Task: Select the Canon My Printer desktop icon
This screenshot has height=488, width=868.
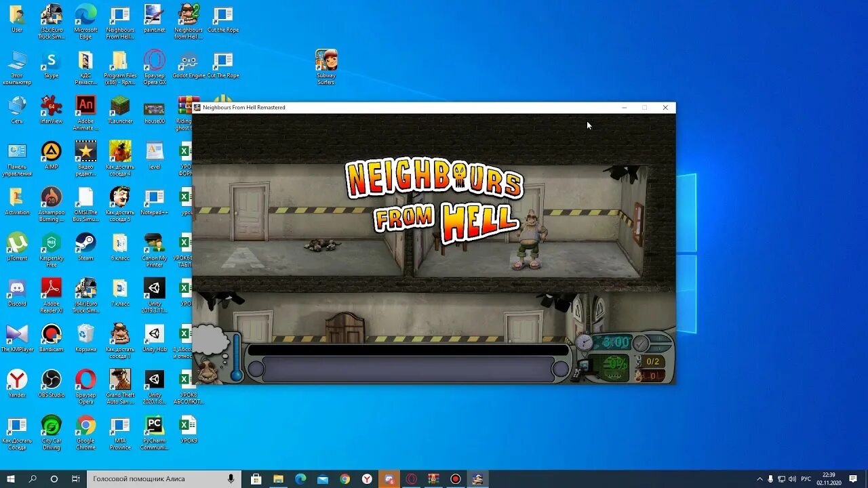Action: click(154, 251)
